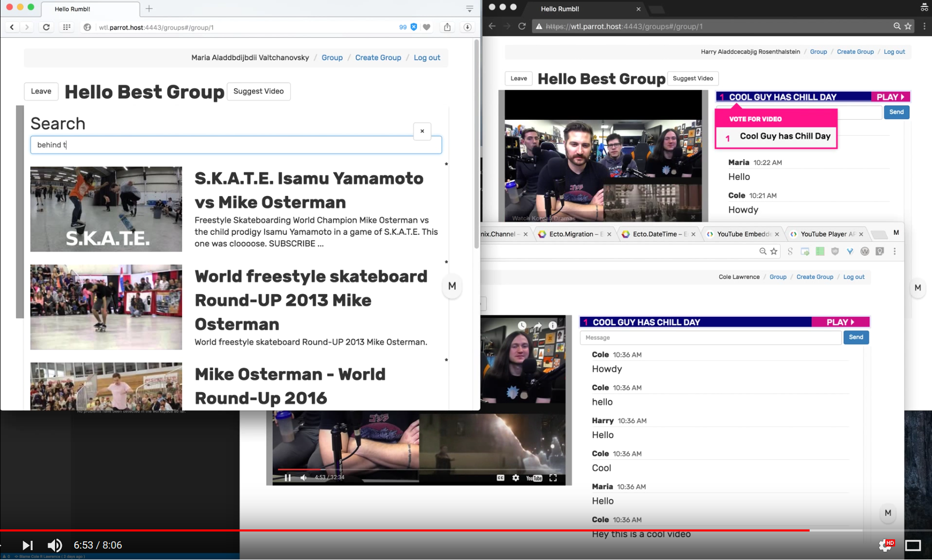Click the zoom magnifier icon in lower Chrome window
This screenshot has width=932, height=560.
[x=762, y=251]
